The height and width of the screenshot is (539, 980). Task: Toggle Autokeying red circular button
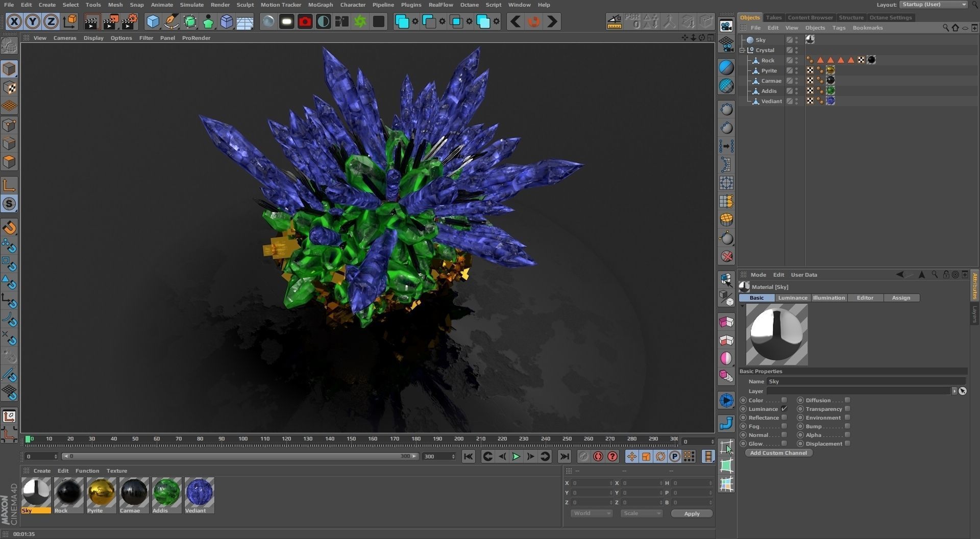598,456
